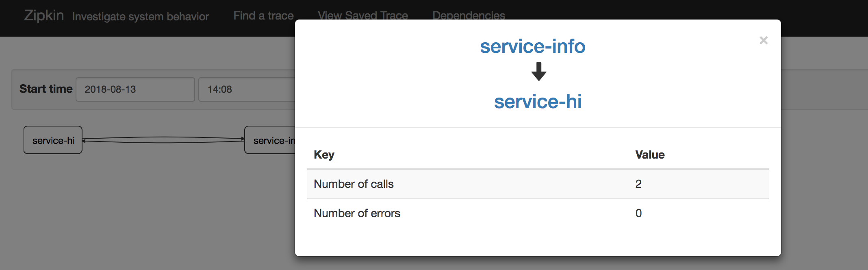Go to Find a trace page
868x270 pixels.
click(x=263, y=16)
